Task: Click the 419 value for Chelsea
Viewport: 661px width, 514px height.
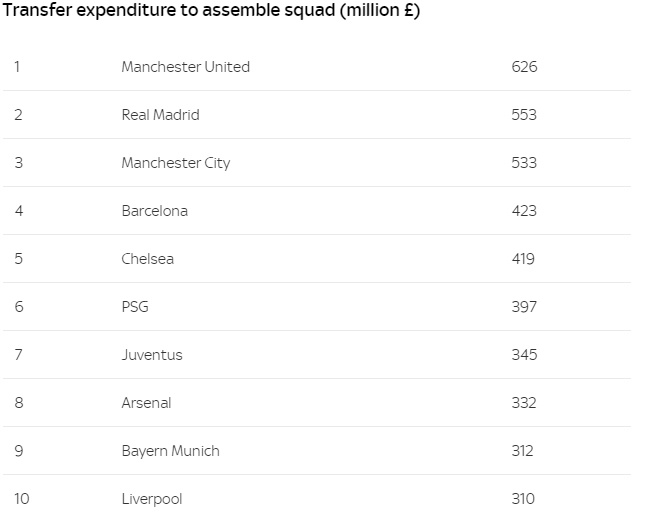Action: (522, 259)
